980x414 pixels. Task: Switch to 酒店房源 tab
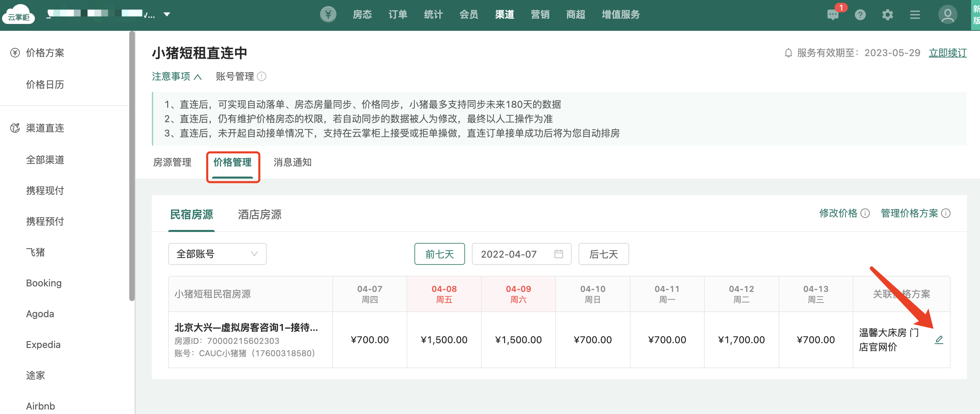point(260,215)
